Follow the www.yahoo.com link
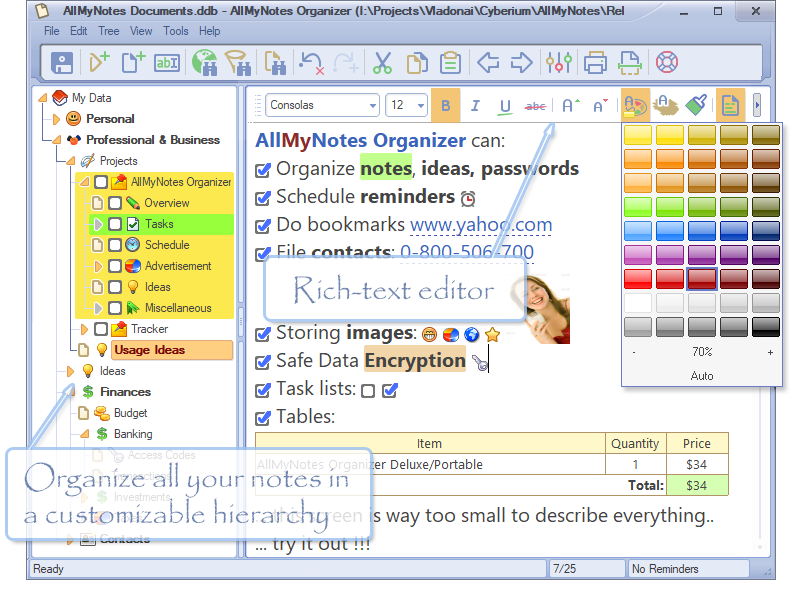The height and width of the screenshot is (592, 800). tap(481, 225)
